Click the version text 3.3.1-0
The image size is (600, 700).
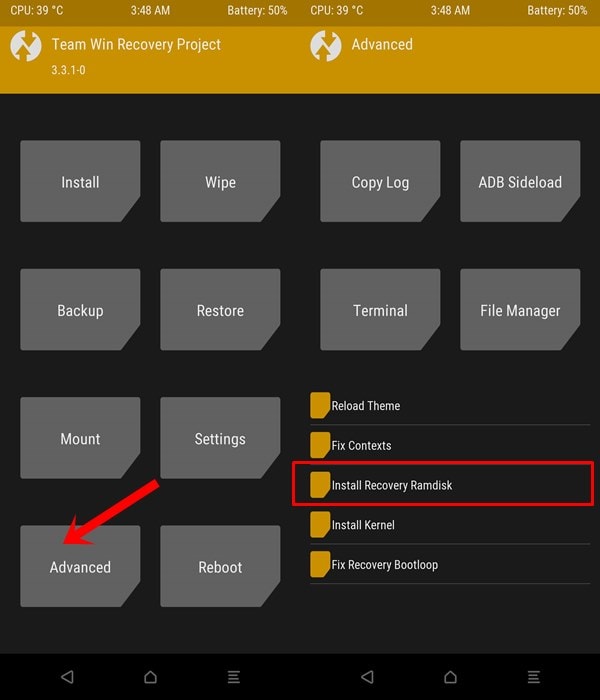68,70
